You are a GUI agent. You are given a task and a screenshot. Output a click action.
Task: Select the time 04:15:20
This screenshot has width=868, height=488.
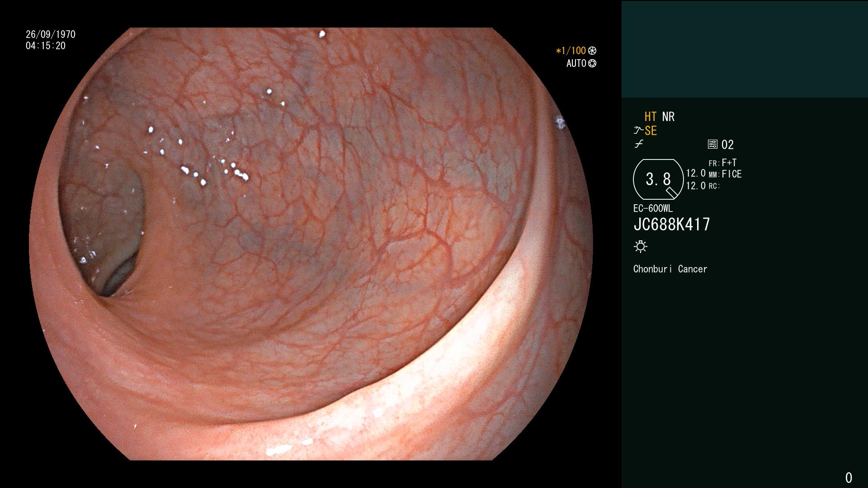pos(46,46)
